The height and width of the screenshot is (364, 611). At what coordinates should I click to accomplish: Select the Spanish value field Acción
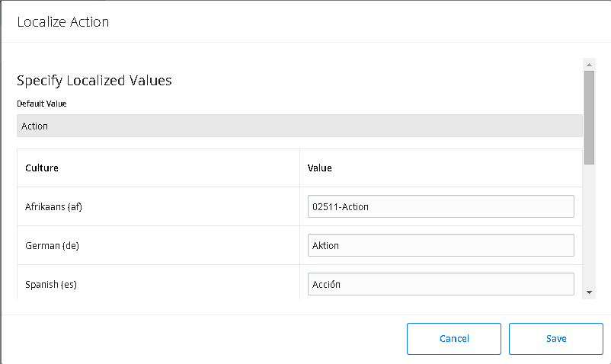tap(440, 284)
